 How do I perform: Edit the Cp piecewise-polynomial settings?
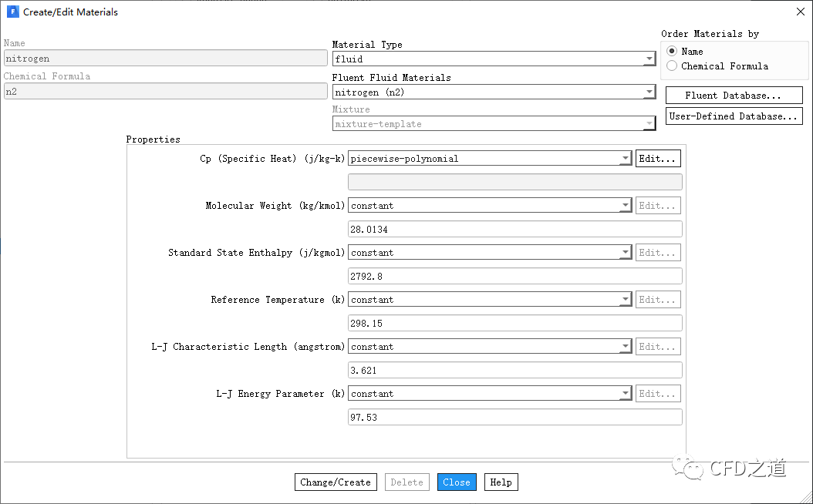pyautogui.click(x=658, y=159)
